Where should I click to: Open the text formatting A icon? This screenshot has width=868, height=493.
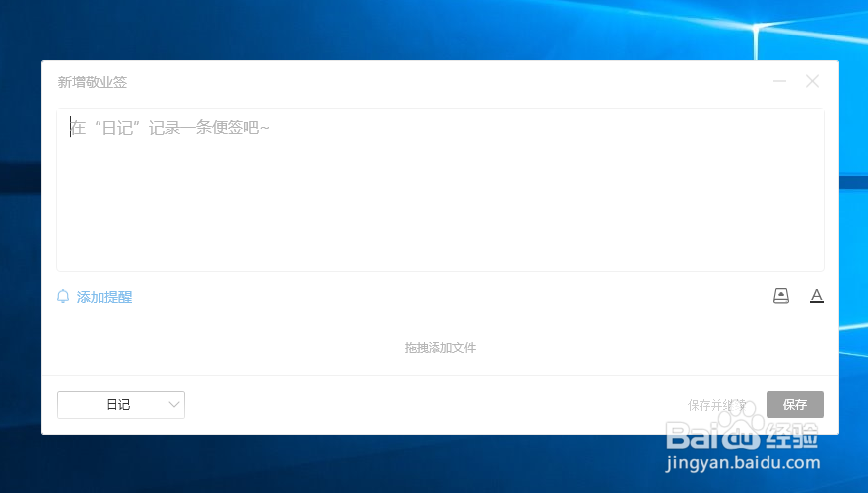[817, 296]
